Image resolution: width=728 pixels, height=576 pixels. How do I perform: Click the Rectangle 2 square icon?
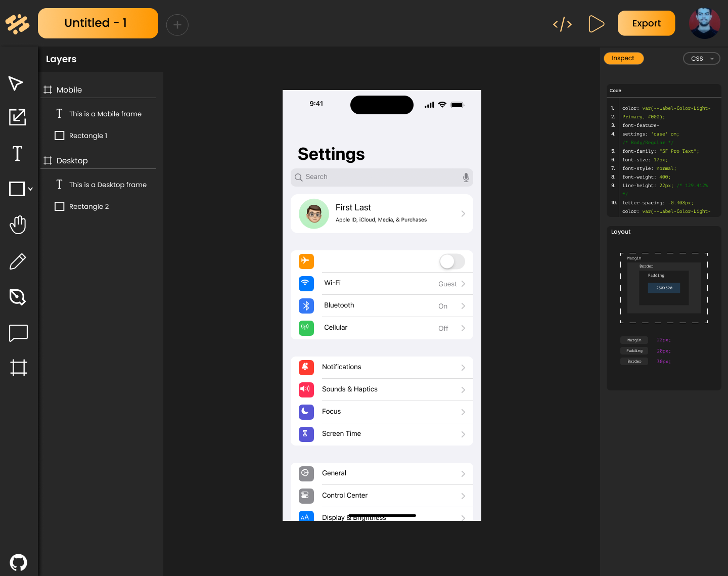pos(59,206)
